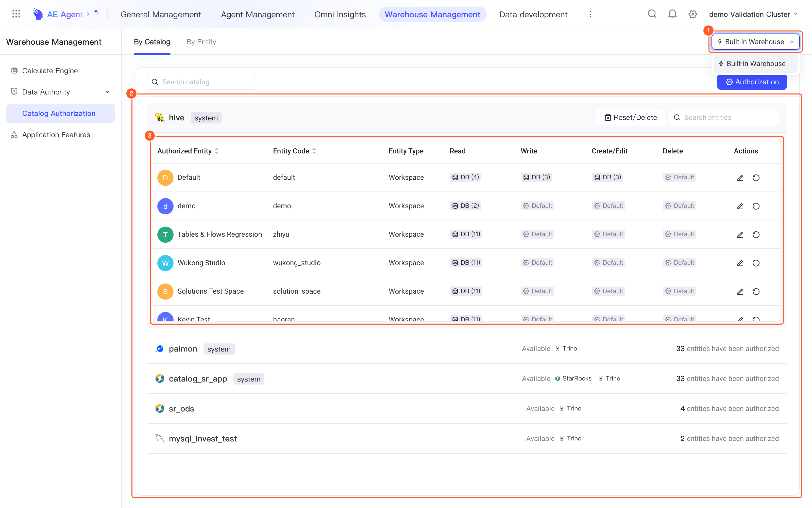The width and height of the screenshot is (812, 508).
Task: Click the system tag next to hive
Action: point(206,118)
